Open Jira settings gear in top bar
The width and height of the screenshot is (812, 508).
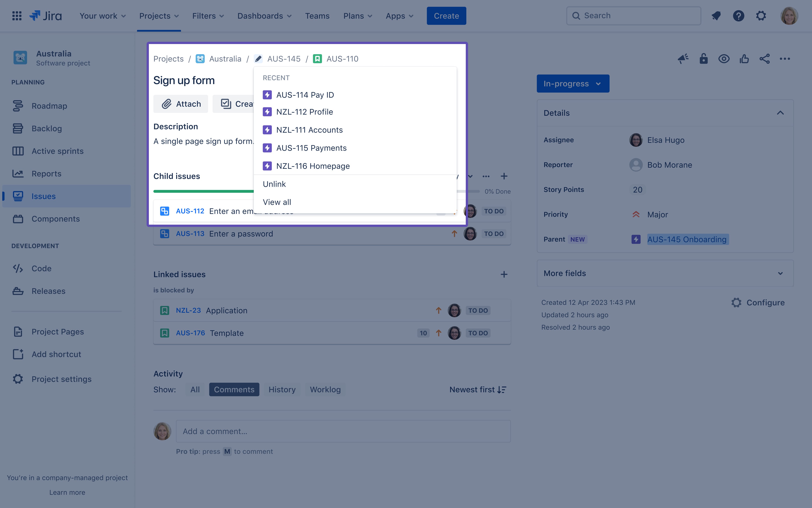(x=761, y=16)
